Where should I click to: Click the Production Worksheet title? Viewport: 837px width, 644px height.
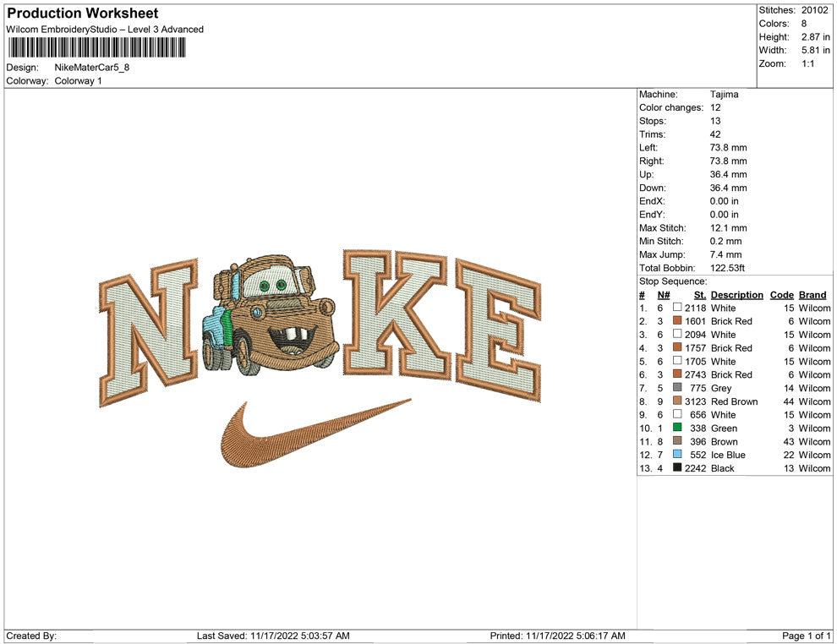83,13
